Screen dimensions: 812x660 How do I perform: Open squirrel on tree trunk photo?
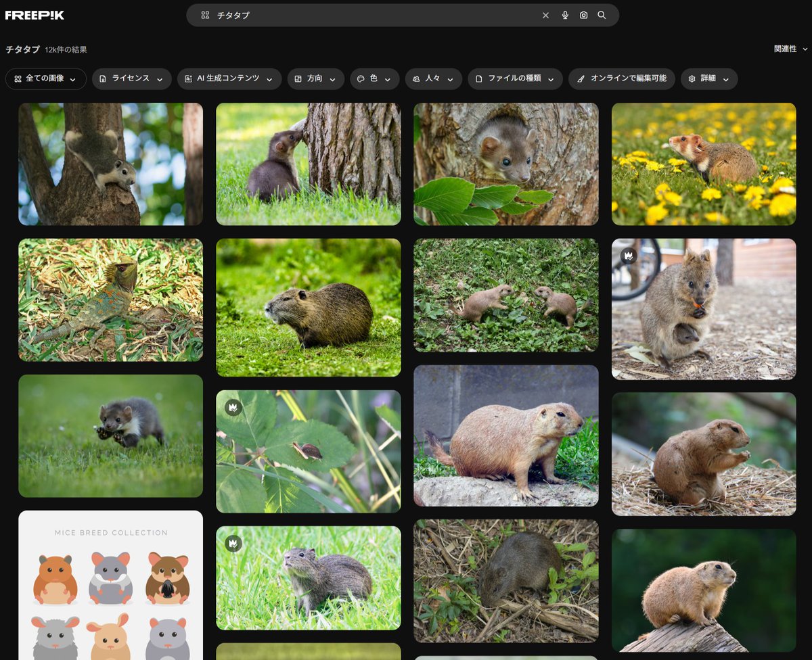point(110,164)
